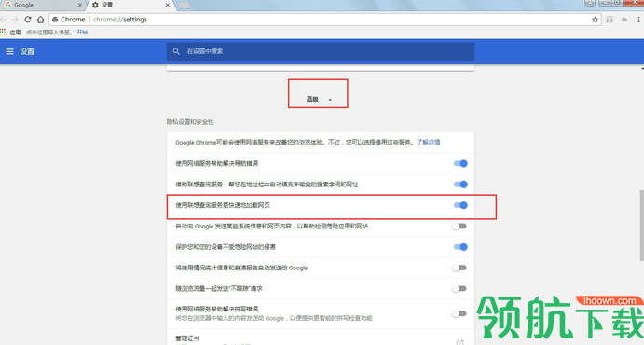Collapse the 高级 advanced section
The height and width of the screenshot is (345, 644).
coord(319,99)
